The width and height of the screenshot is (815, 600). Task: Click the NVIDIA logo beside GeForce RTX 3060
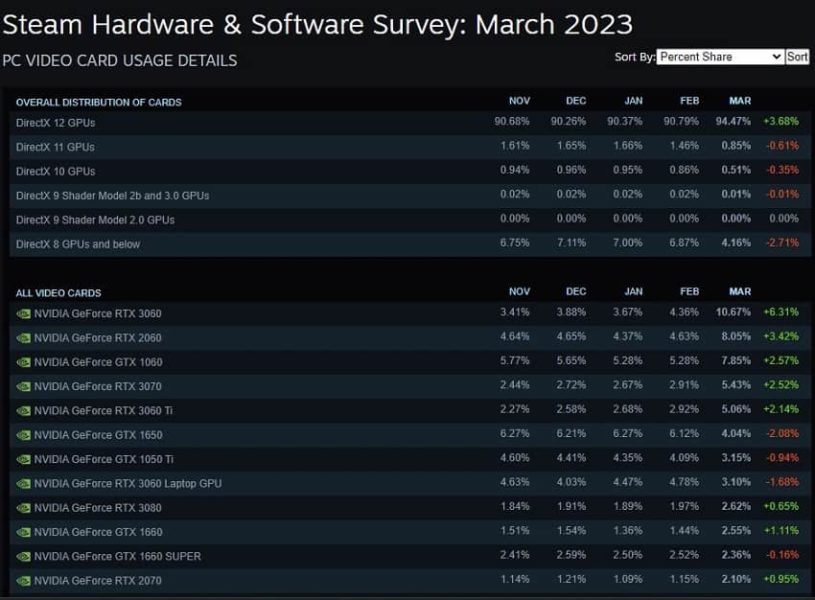[x=23, y=314]
